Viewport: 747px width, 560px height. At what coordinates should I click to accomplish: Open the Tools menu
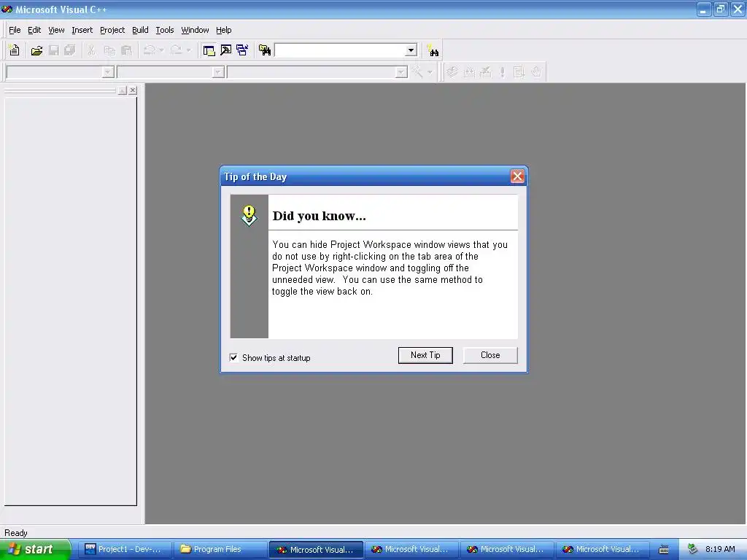[165, 30]
